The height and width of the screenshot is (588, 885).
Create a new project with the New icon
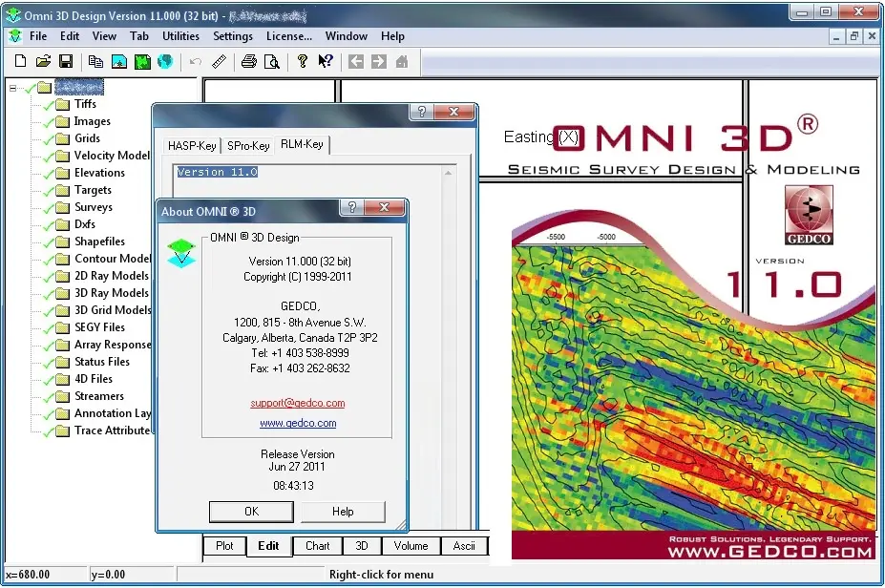coord(20,61)
